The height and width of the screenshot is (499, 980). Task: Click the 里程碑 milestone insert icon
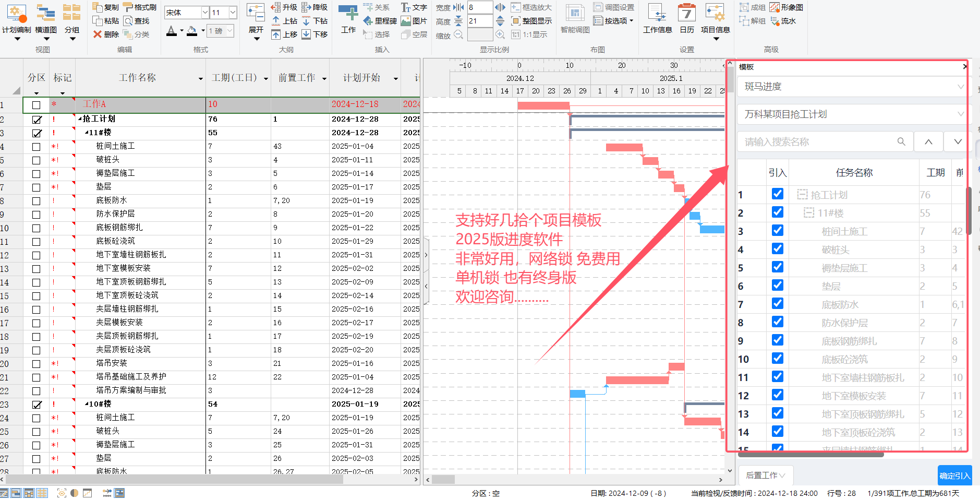(x=368, y=21)
